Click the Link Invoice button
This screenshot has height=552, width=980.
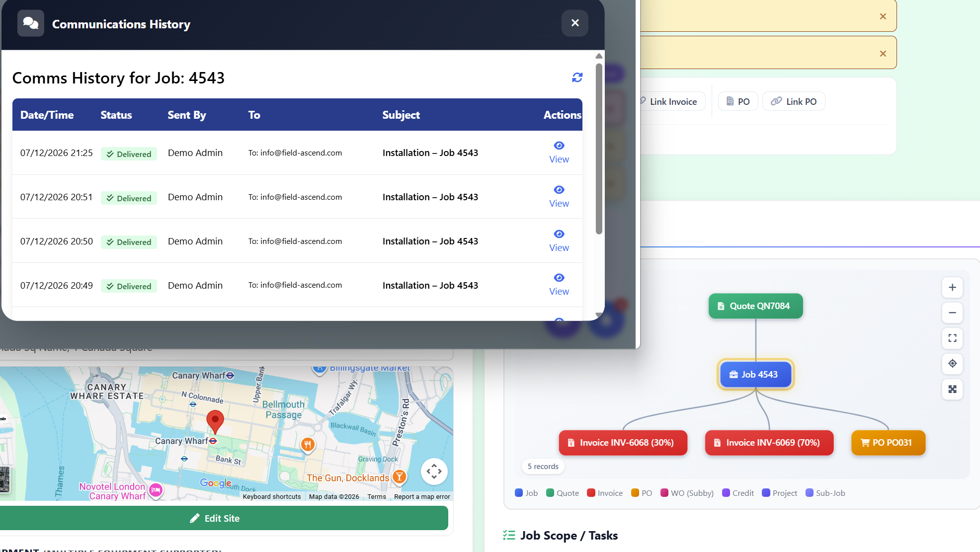[x=673, y=101]
